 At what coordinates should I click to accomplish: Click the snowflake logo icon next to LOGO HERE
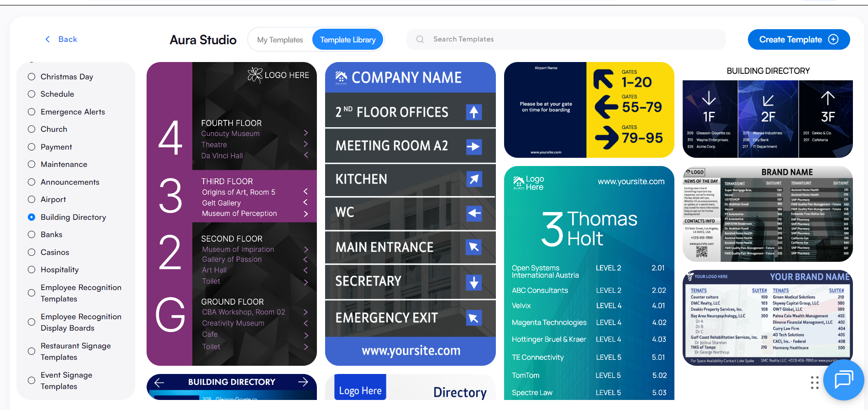click(255, 75)
